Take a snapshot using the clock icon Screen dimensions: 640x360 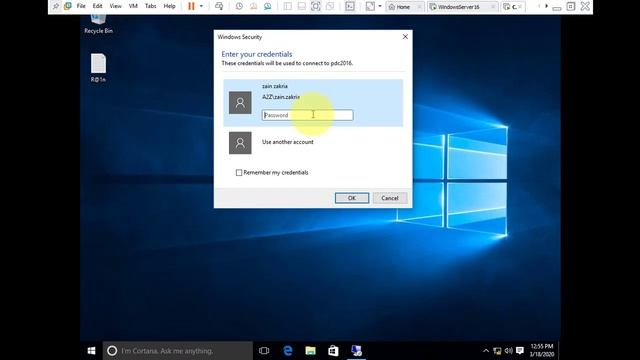239,6
